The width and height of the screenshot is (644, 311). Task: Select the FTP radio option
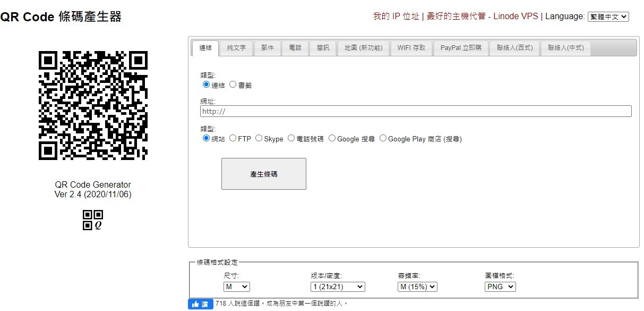tap(233, 138)
